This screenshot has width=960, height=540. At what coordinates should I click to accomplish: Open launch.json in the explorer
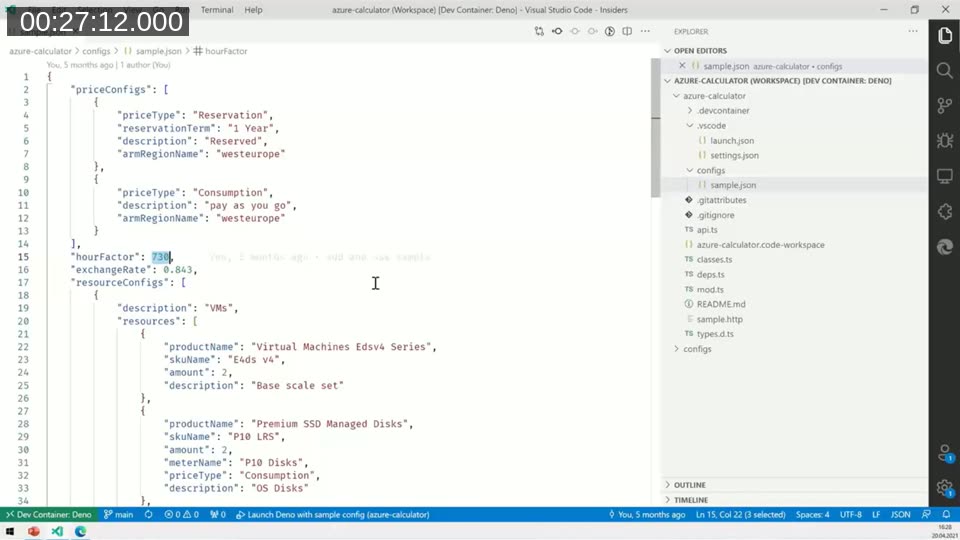(x=732, y=141)
